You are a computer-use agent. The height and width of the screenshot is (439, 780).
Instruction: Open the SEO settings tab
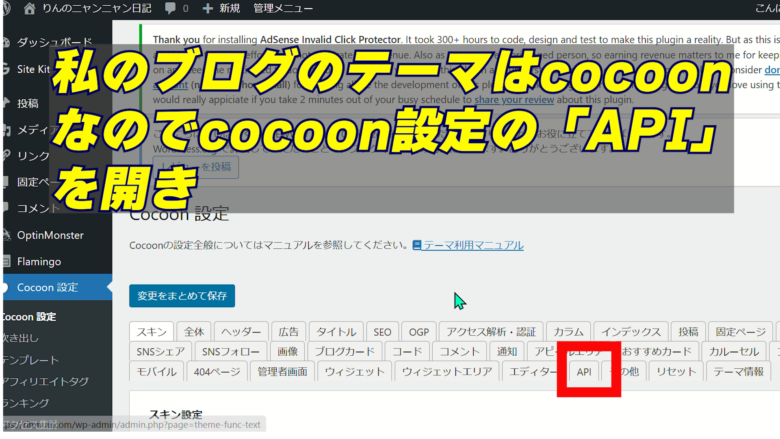[x=383, y=332]
